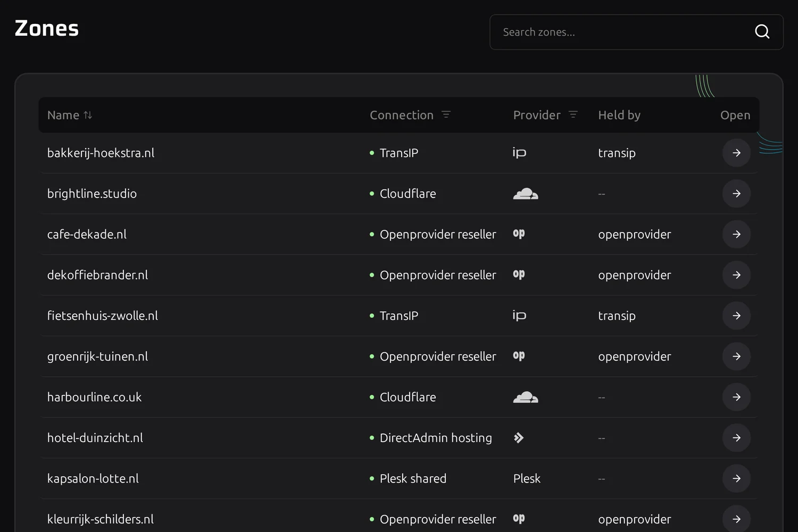The height and width of the screenshot is (532, 798).
Task: Select the kapsalon-lotte.nl zone name
Action: (93, 478)
